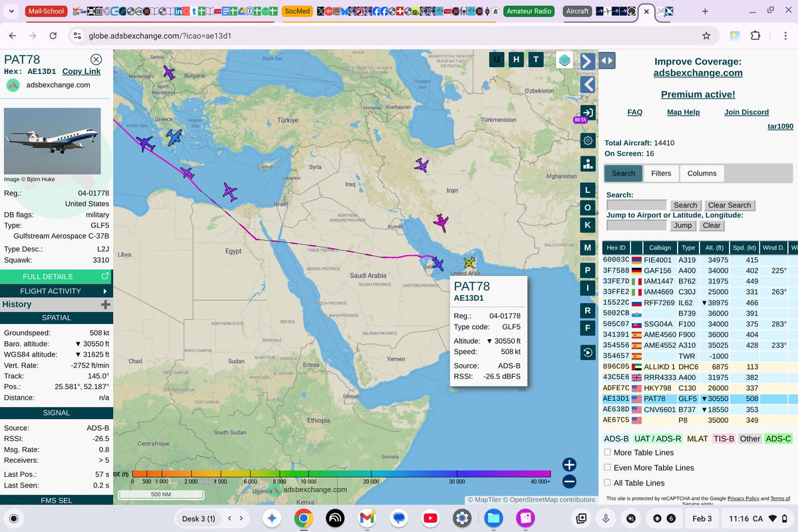This screenshot has width=798, height=532.
Task: Zoom in with the plus map button
Action: tap(569, 465)
